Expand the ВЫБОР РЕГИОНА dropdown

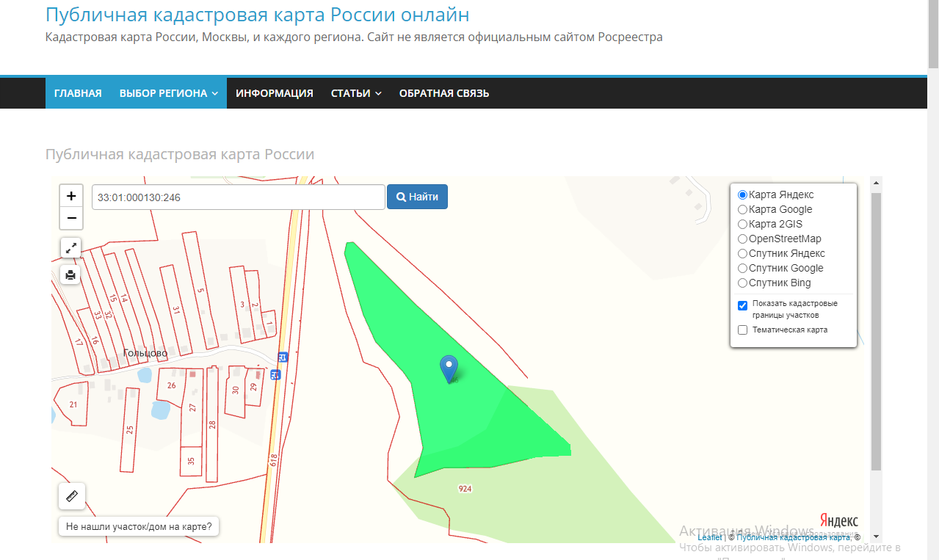[x=167, y=92]
